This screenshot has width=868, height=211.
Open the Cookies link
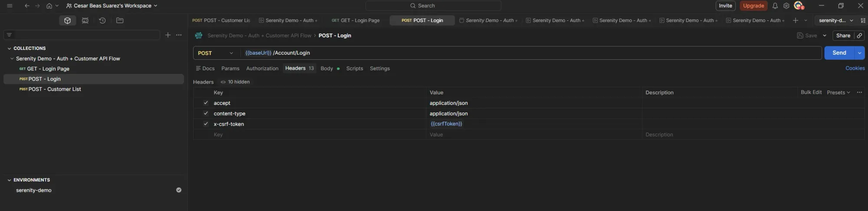click(855, 68)
